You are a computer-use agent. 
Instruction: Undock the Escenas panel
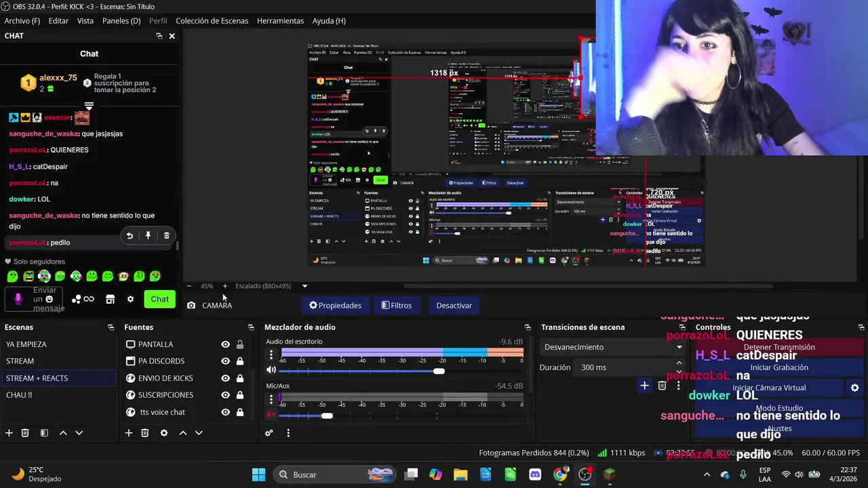point(111,327)
